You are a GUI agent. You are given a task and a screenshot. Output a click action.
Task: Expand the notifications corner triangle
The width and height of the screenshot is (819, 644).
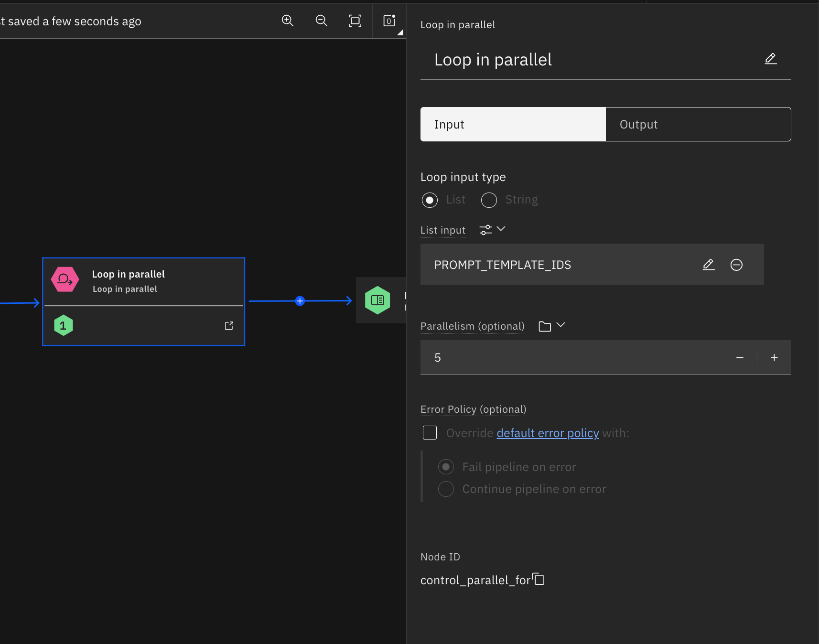click(400, 33)
